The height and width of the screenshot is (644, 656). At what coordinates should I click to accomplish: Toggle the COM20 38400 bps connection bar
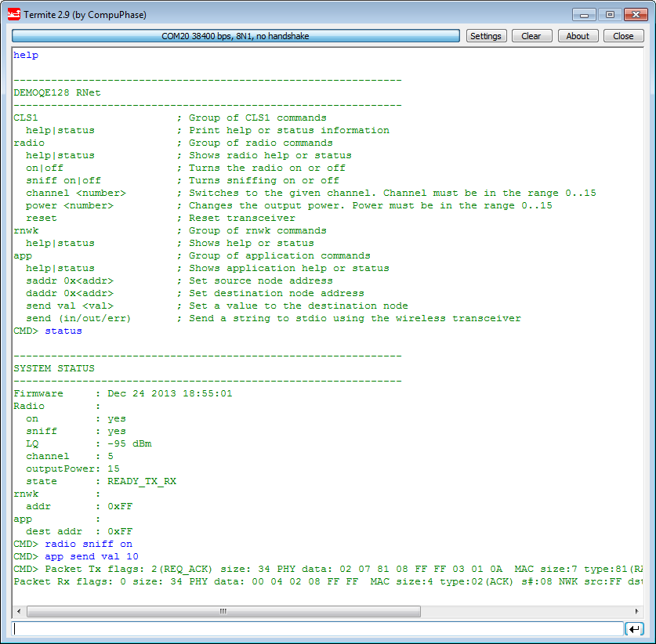(236, 36)
